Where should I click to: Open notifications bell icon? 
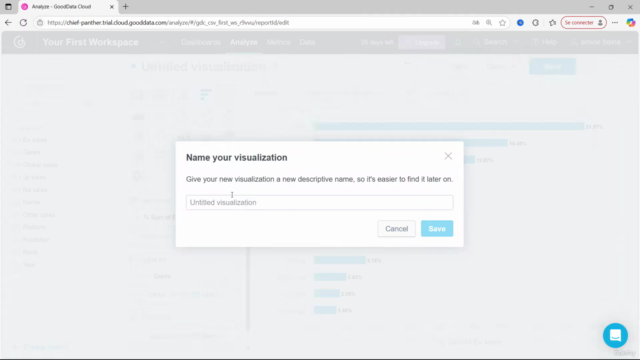[458, 42]
